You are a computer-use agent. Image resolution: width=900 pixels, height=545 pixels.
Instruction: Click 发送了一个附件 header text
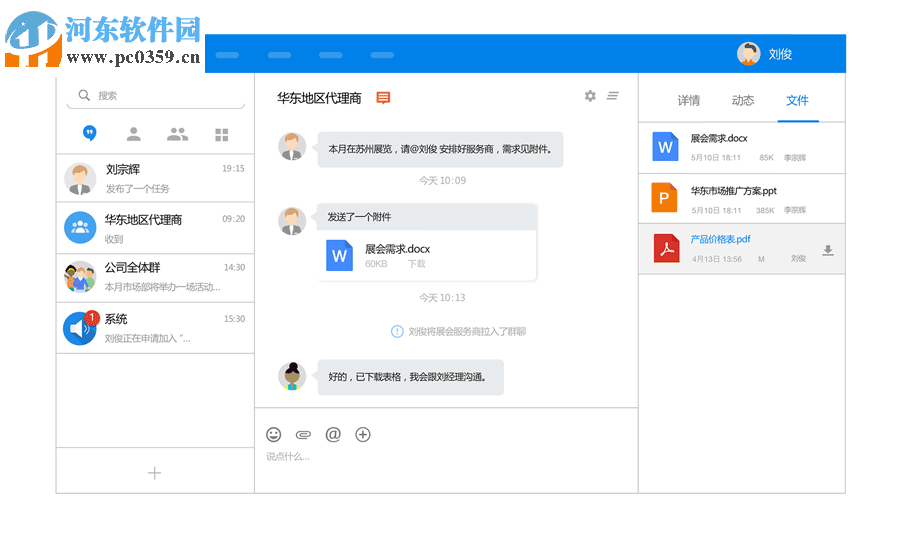(359, 217)
